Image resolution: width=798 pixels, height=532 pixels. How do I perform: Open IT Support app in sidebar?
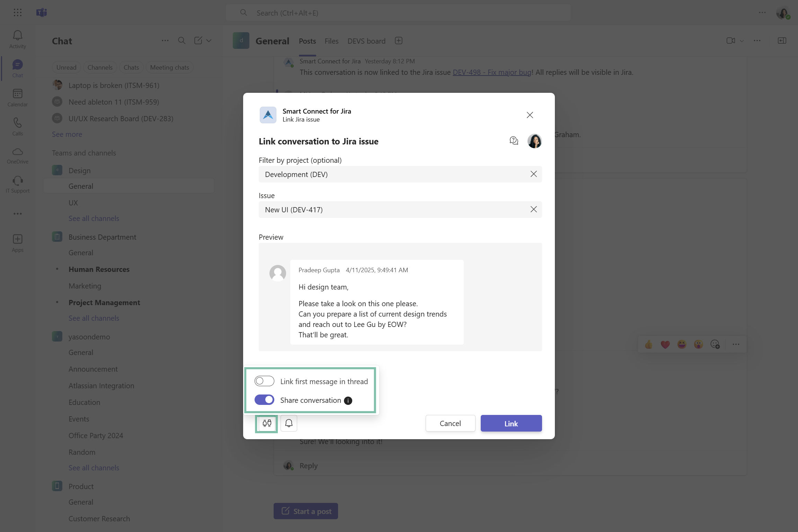[x=17, y=184]
